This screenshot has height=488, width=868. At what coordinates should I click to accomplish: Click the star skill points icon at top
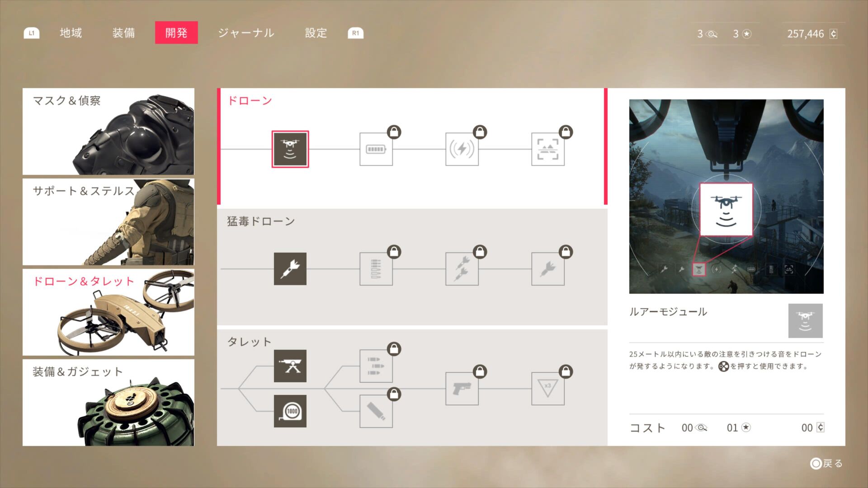pos(747,34)
